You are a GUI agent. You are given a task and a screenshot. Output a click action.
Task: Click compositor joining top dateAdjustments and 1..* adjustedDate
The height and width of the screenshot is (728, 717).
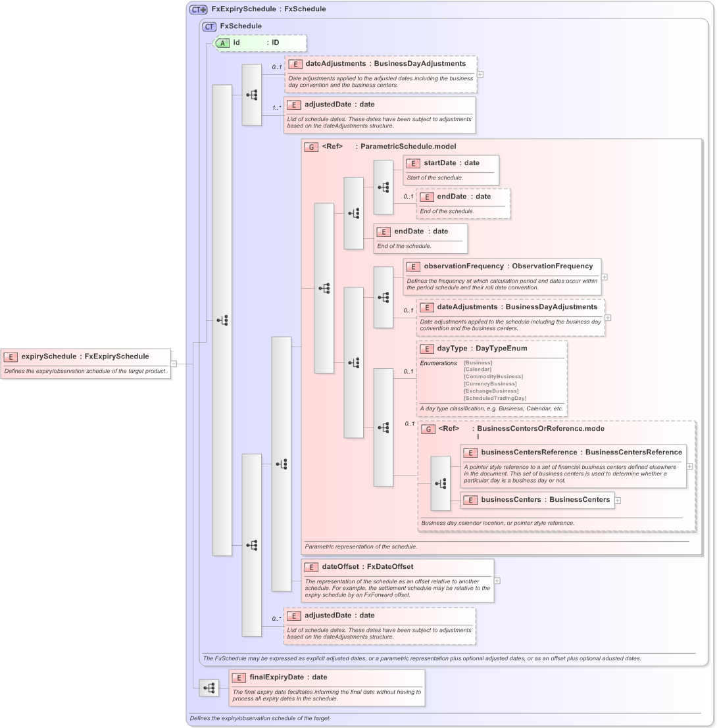252,95
